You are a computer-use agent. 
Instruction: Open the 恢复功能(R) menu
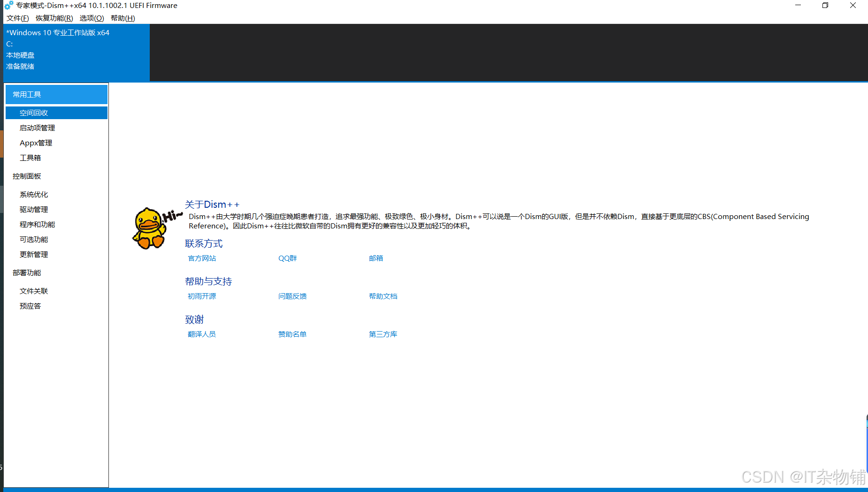tap(54, 18)
